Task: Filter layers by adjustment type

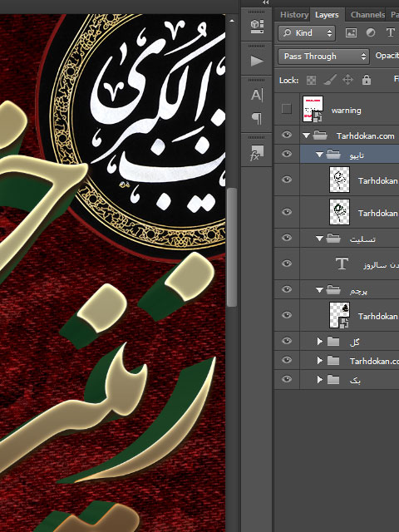Action: [371, 33]
